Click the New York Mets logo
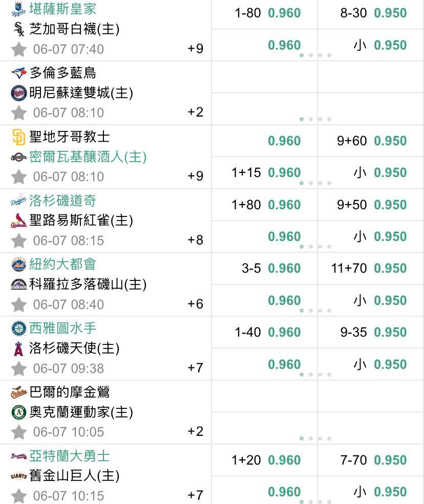This screenshot has height=504, width=424. click(x=18, y=264)
